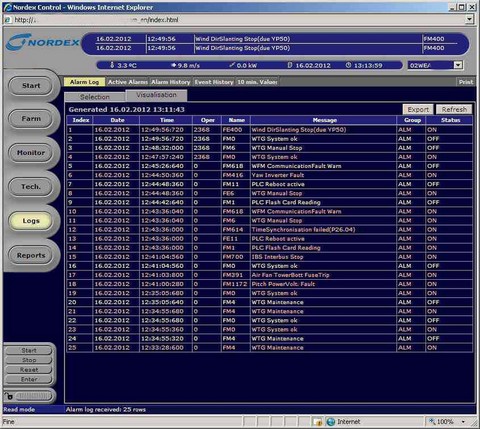This screenshot has height=429, width=480.
Task: Click the Internet zone globe icon
Action: point(331,422)
